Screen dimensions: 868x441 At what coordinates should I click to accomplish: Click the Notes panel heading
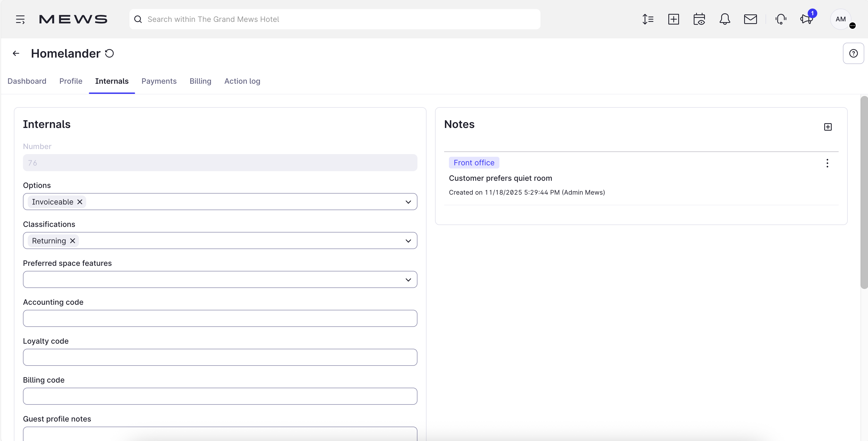[459, 124]
